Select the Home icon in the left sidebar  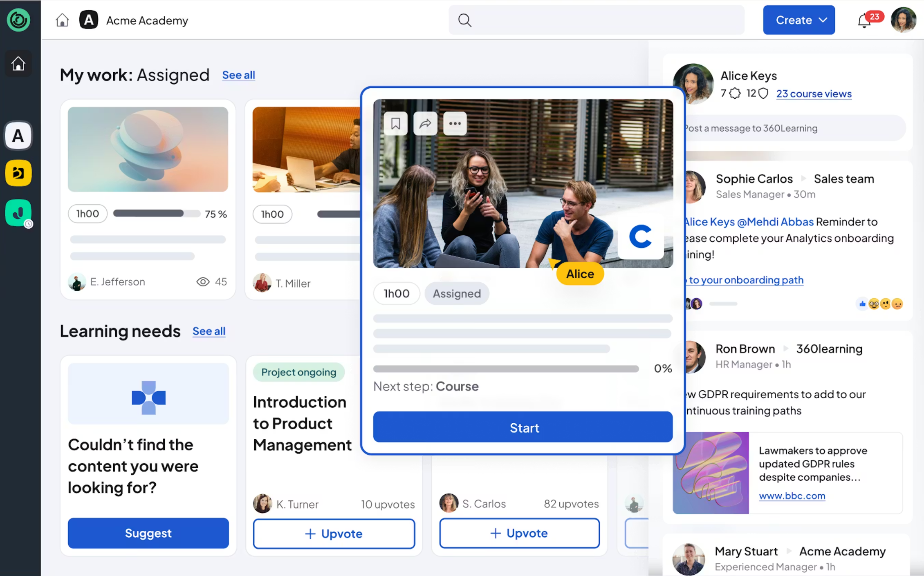pos(18,64)
